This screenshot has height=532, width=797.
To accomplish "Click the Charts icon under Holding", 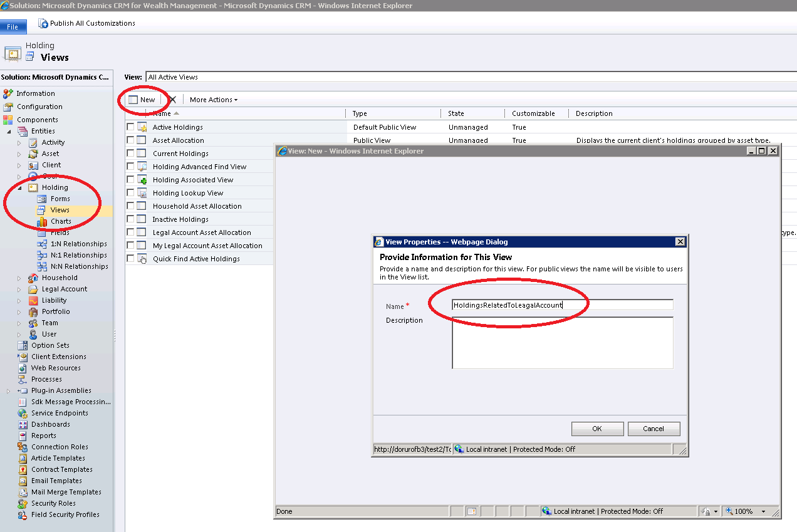I will (x=42, y=221).
